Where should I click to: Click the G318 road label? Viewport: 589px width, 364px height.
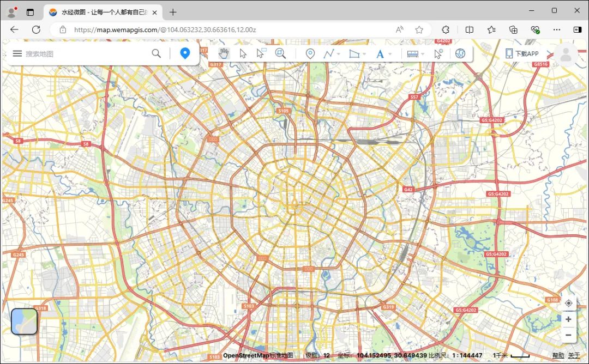[x=40, y=308]
